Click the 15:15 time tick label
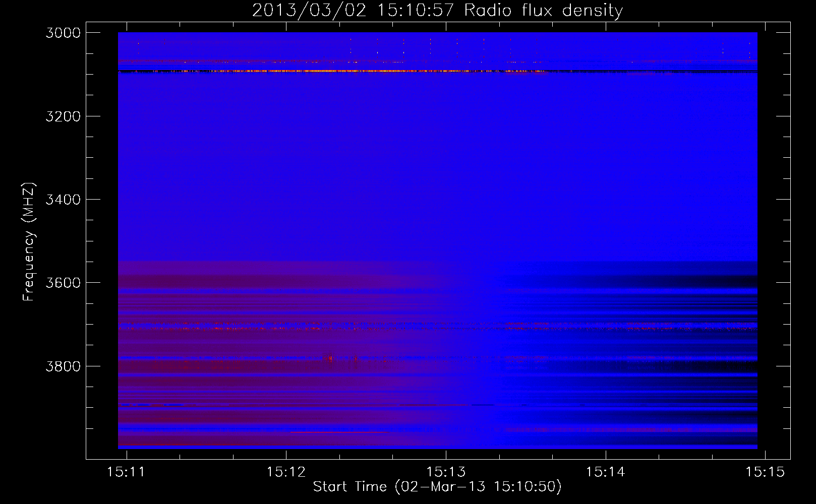This screenshot has width=816, height=504. click(765, 472)
